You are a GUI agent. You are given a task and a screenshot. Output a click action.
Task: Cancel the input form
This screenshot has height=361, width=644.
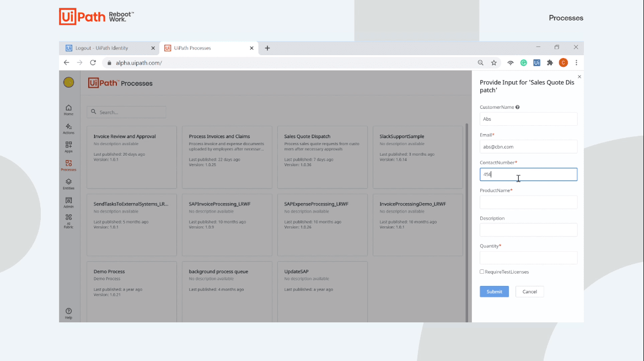[x=529, y=291]
